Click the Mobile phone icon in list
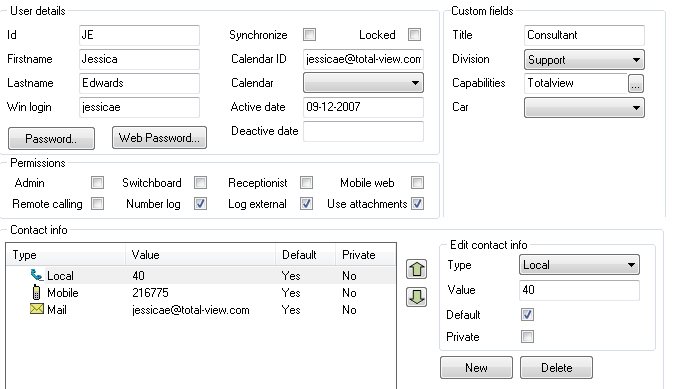Image resolution: width=689 pixels, height=389 pixels. (36, 292)
